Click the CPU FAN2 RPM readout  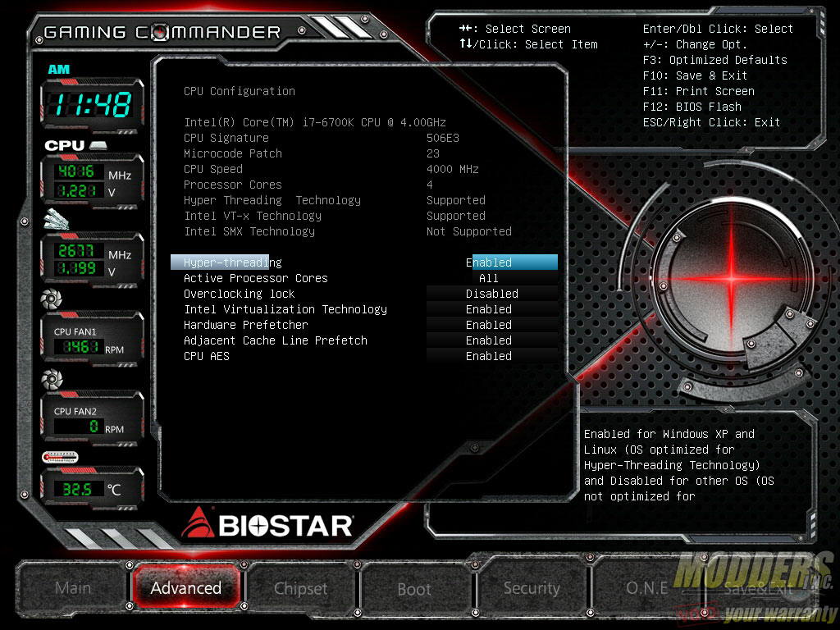pyautogui.click(x=78, y=427)
